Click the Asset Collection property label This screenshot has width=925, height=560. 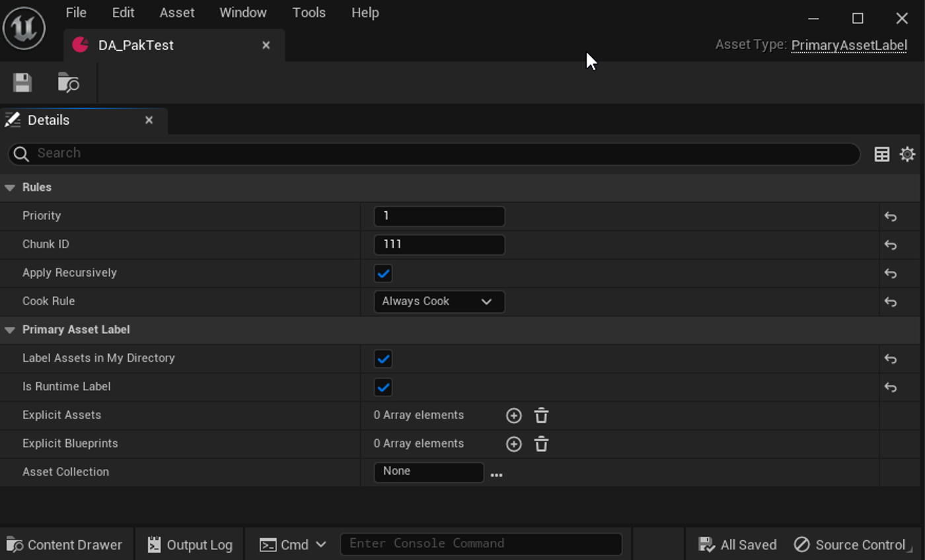point(65,472)
